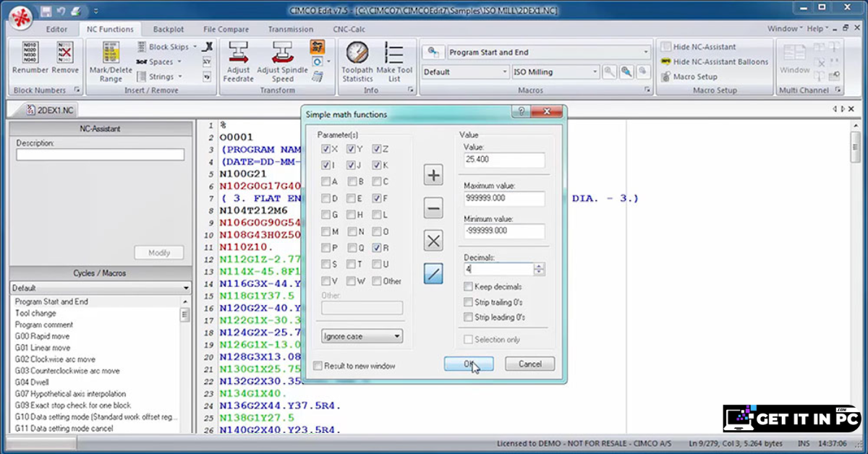Switch to the Editor tab
Viewport: 868px width, 454px height.
pyautogui.click(x=56, y=30)
